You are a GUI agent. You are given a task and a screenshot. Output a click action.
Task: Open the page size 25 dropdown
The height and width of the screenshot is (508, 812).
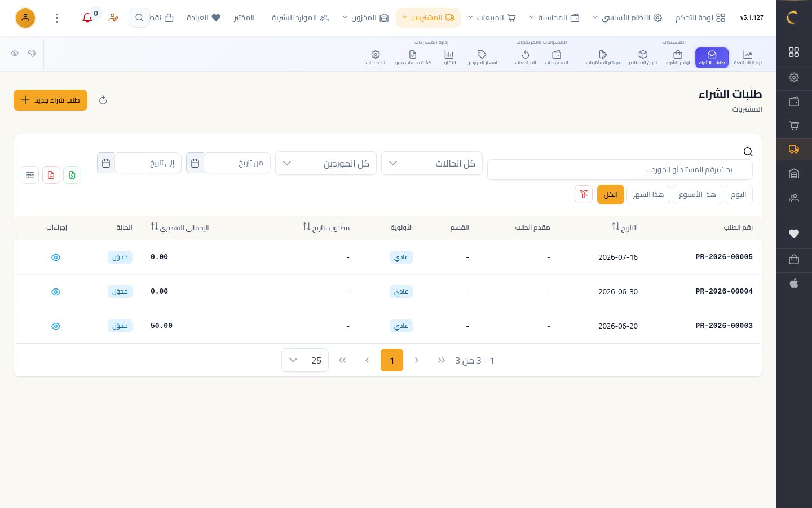coord(305,360)
